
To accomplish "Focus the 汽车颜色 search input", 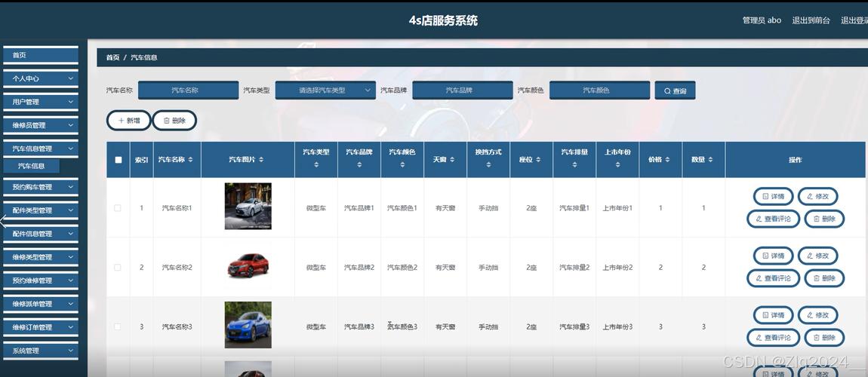I will 599,90.
